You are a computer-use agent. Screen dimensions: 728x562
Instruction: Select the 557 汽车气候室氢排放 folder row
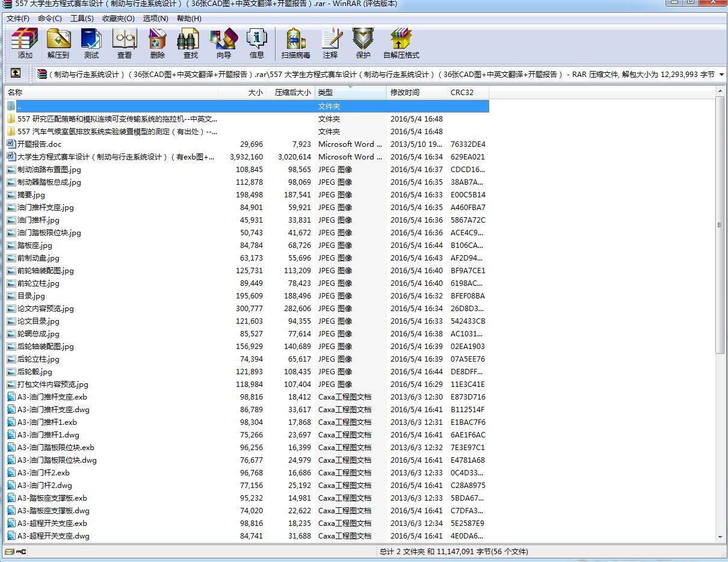(x=247, y=131)
